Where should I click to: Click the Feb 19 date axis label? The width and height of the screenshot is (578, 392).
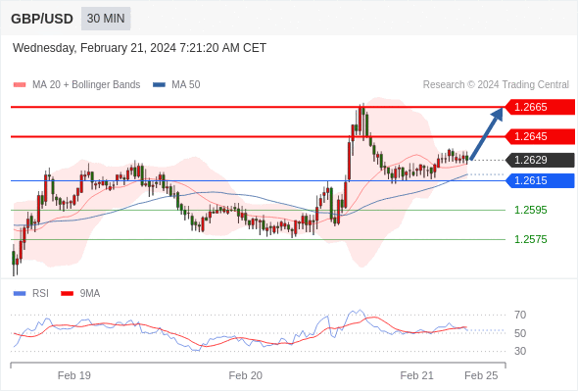tap(74, 375)
